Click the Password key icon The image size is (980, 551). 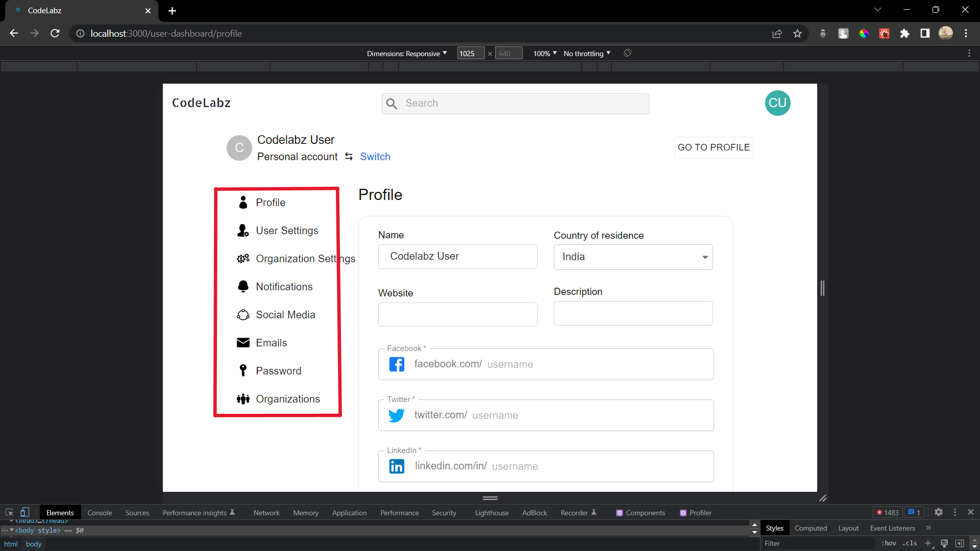[x=243, y=370]
